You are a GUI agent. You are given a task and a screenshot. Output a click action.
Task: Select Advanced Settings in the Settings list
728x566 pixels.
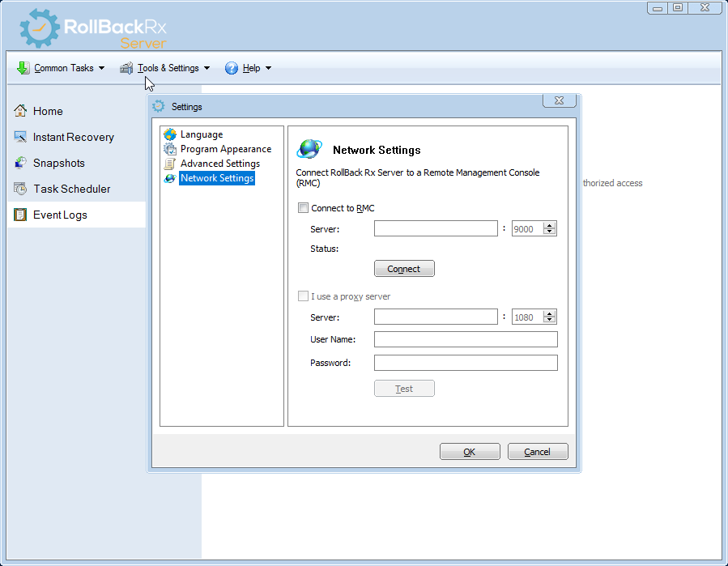[x=220, y=164]
